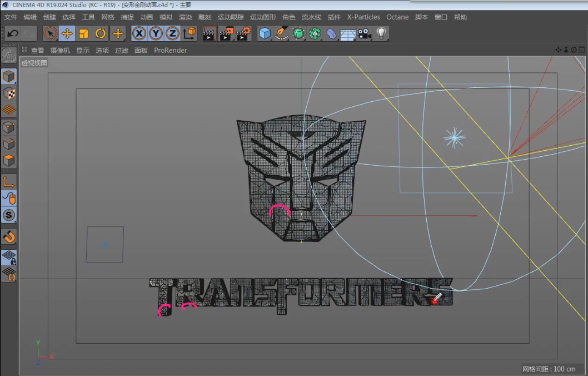Render the active view
Screen dimensions: 588x376
click(x=210, y=33)
